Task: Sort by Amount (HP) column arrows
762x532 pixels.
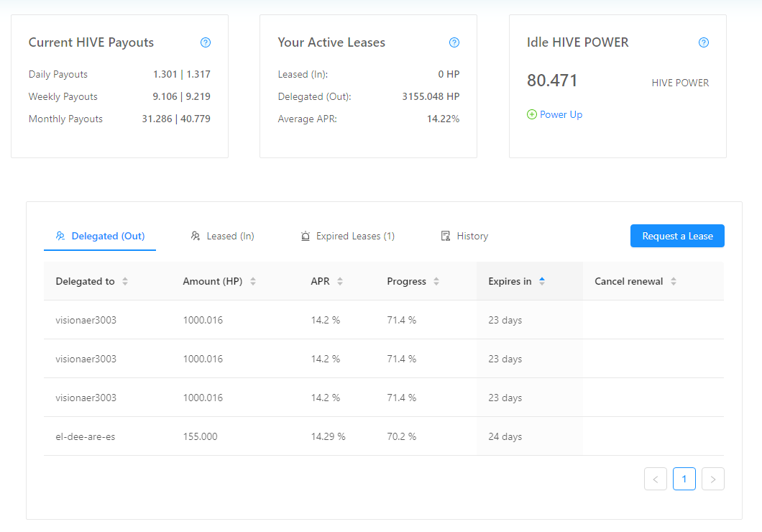Action: (253, 281)
